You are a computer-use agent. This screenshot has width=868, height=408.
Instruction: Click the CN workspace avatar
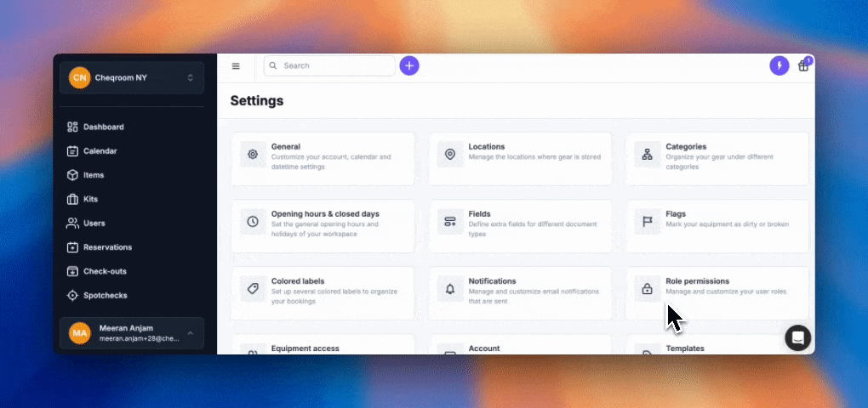coord(79,78)
